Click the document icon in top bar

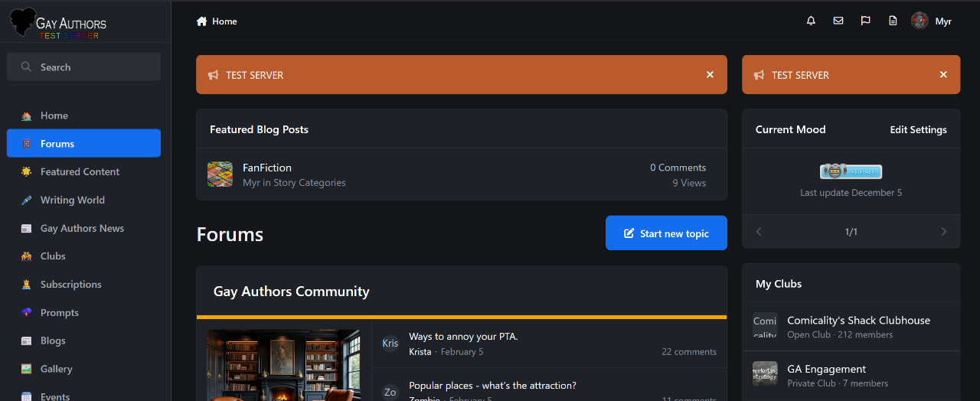893,21
